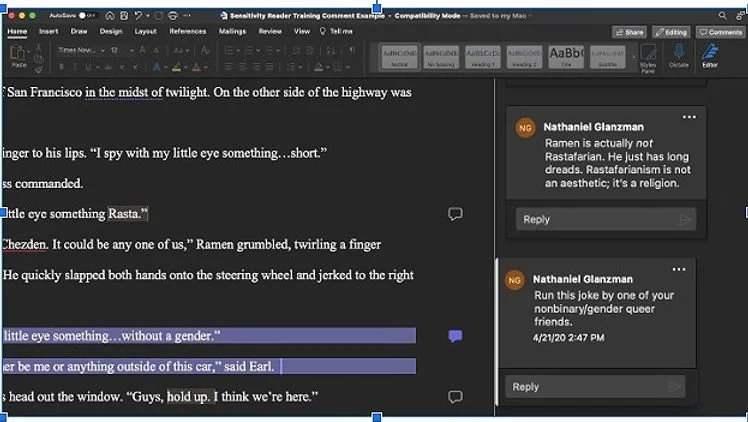Click the Copy icon below Cut
The width and height of the screenshot is (748, 422).
click(39, 59)
